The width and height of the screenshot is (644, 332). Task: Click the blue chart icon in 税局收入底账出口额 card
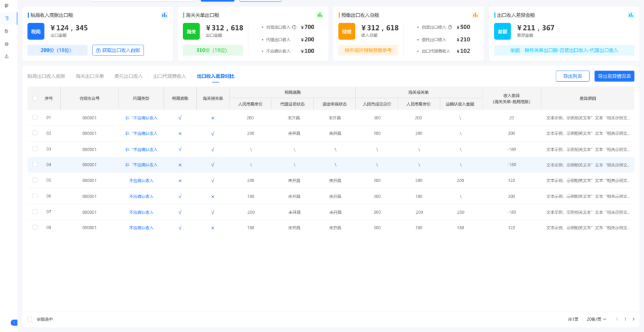pyautogui.click(x=165, y=15)
